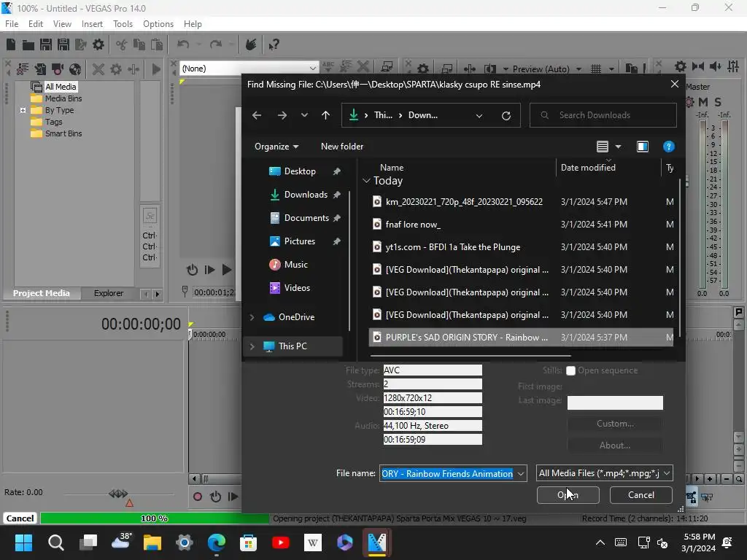The image size is (747, 560).
Task: Open the (None) preset dropdown
Action: [312, 69]
